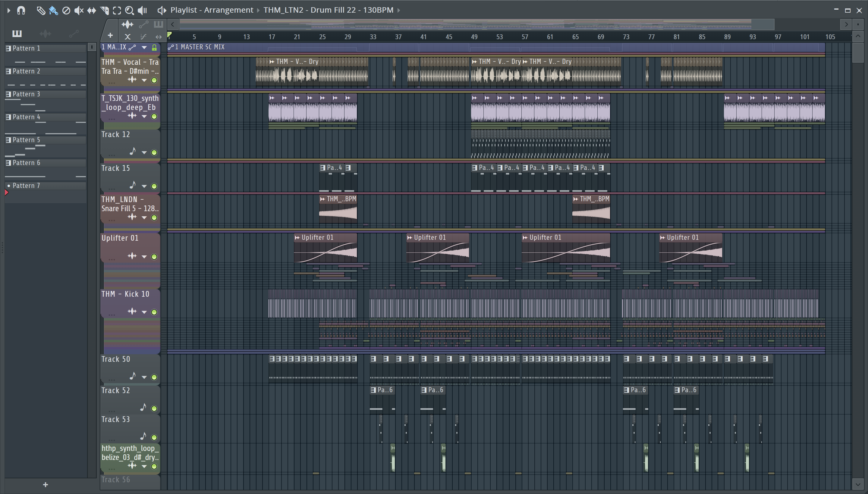Viewport: 868px width, 494px height.
Task: Add a new track with plus button
Action: (110, 35)
